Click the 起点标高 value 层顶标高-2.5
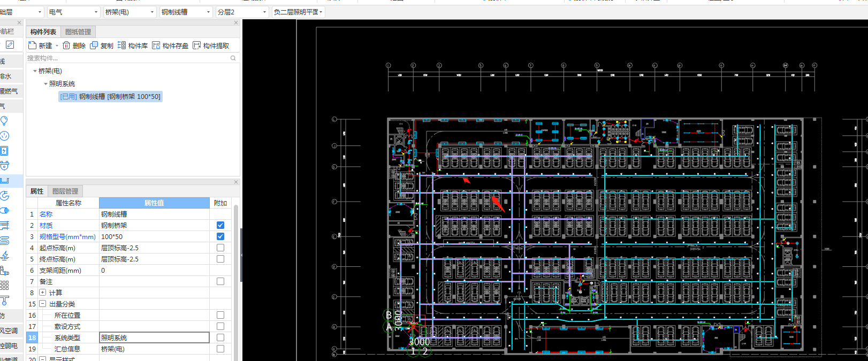This screenshot has width=868, height=361. pyautogui.click(x=154, y=248)
